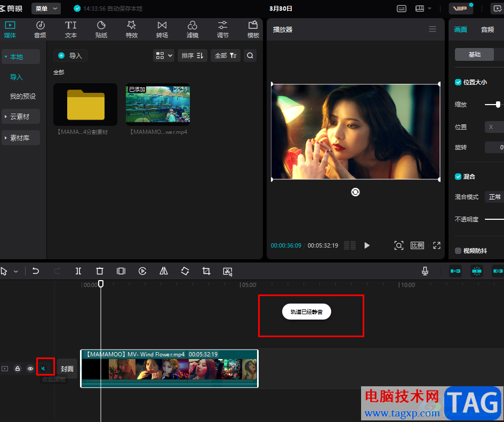This screenshot has height=422, width=504.
Task: Toggle the 混合 blend checkbox
Action: click(x=458, y=177)
